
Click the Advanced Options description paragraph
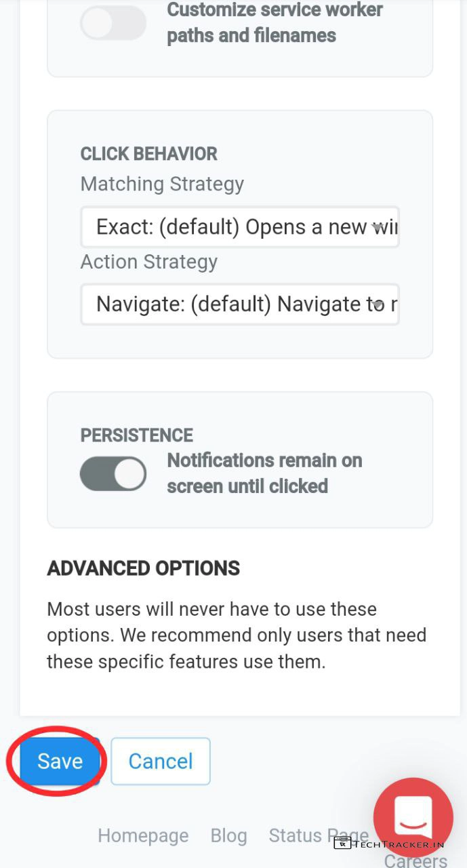tap(237, 635)
